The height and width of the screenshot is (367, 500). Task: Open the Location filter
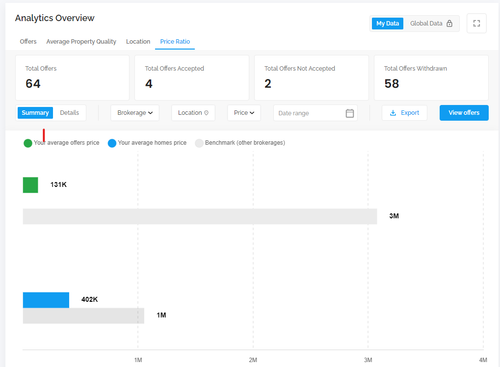[x=193, y=113]
